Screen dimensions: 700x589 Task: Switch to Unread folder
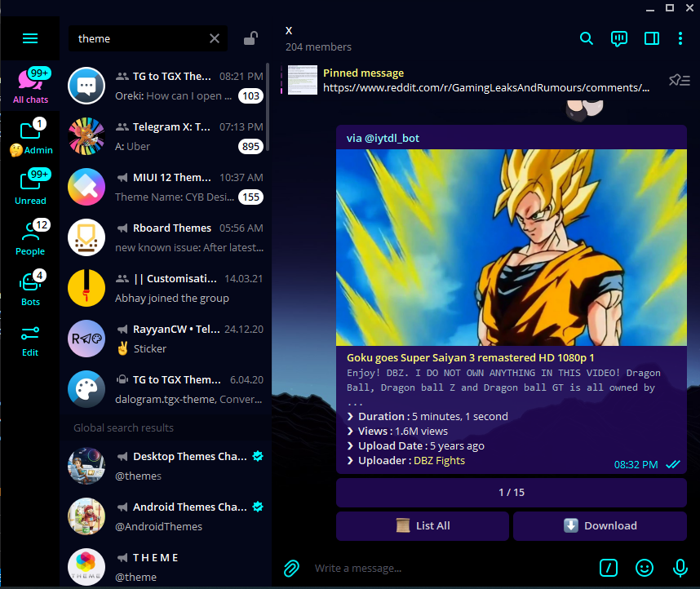click(30, 187)
